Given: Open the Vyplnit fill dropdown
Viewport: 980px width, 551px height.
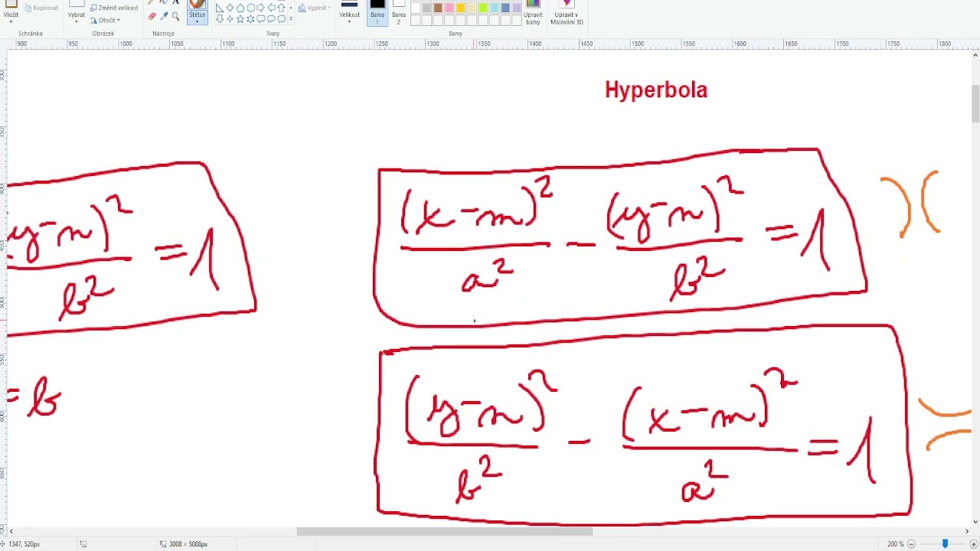Looking at the screenshot, I should (314, 8).
